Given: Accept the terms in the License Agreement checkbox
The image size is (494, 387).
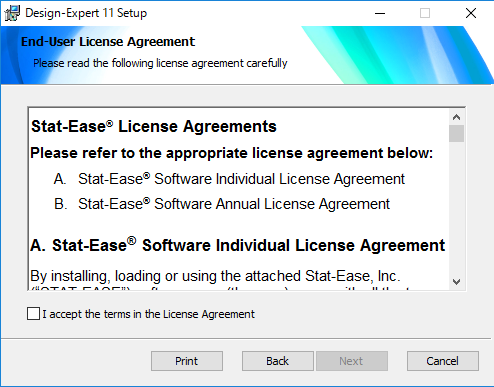Looking at the screenshot, I should point(33,314).
